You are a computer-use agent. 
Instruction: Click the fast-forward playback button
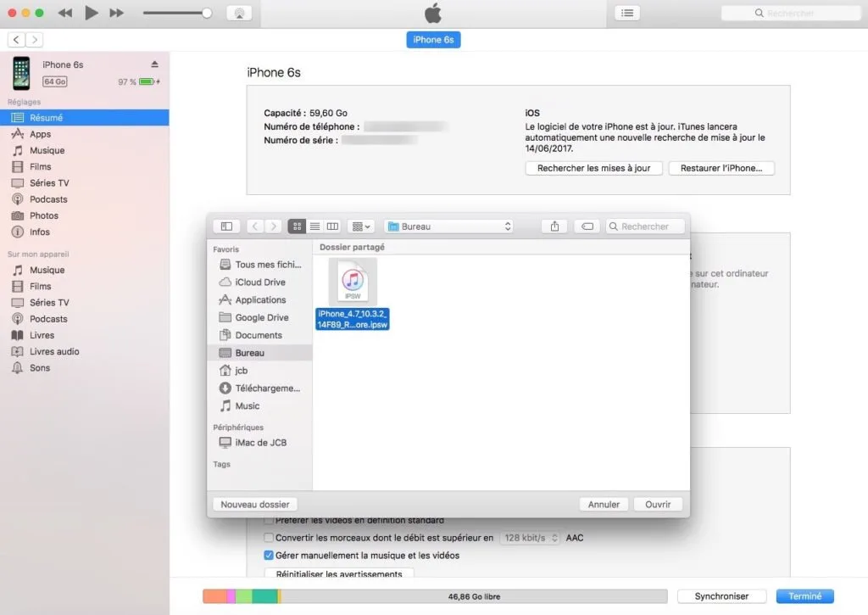tap(116, 13)
